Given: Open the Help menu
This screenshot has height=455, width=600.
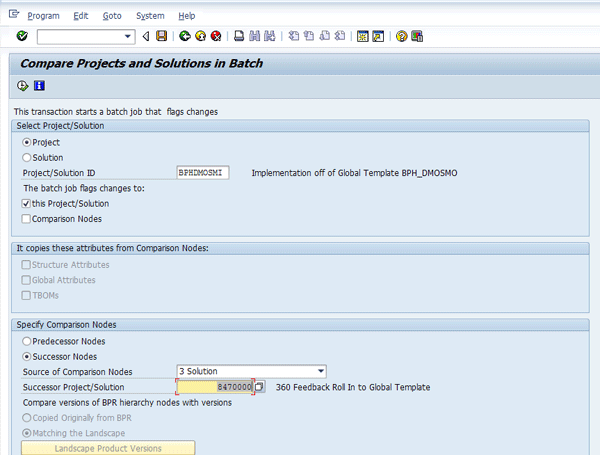Looking at the screenshot, I should (x=187, y=16).
